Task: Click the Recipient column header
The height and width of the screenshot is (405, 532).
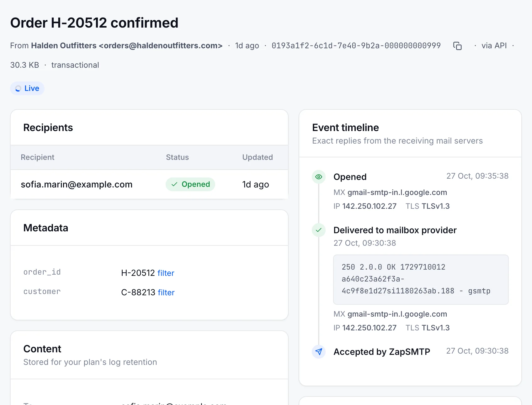Action: pyautogui.click(x=38, y=157)
